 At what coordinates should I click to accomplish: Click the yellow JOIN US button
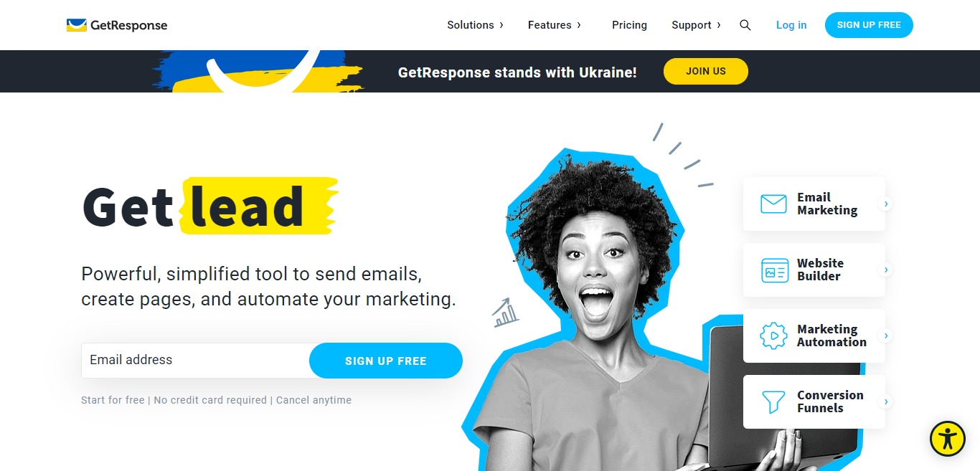[706, 71]
